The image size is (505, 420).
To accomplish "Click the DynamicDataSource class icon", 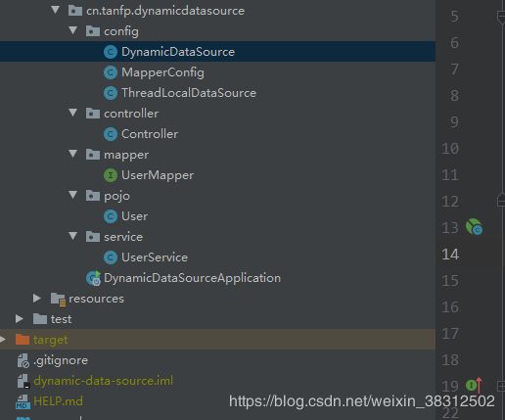I will tap(111, 52).
